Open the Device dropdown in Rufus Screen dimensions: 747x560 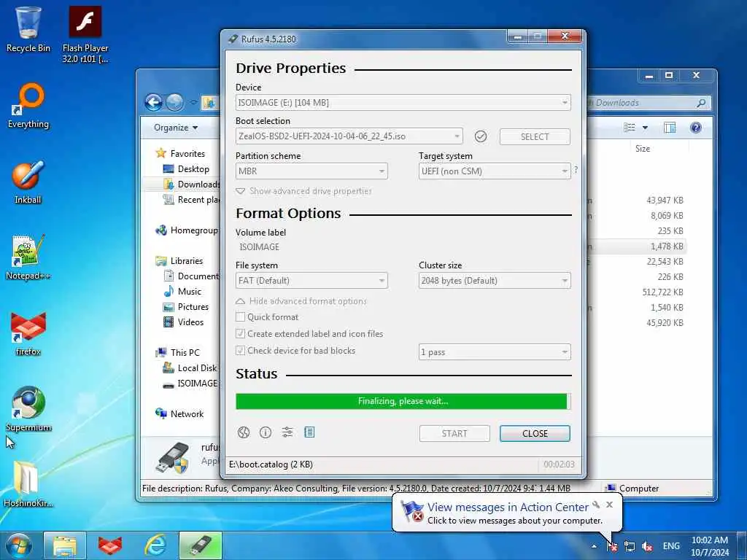tap(403, 103)
